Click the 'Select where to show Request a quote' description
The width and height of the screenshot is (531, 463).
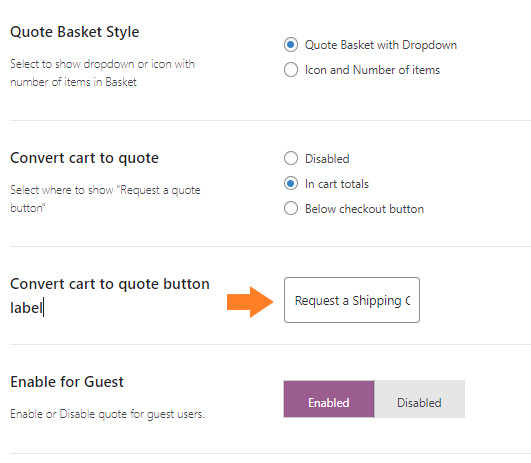105,199
